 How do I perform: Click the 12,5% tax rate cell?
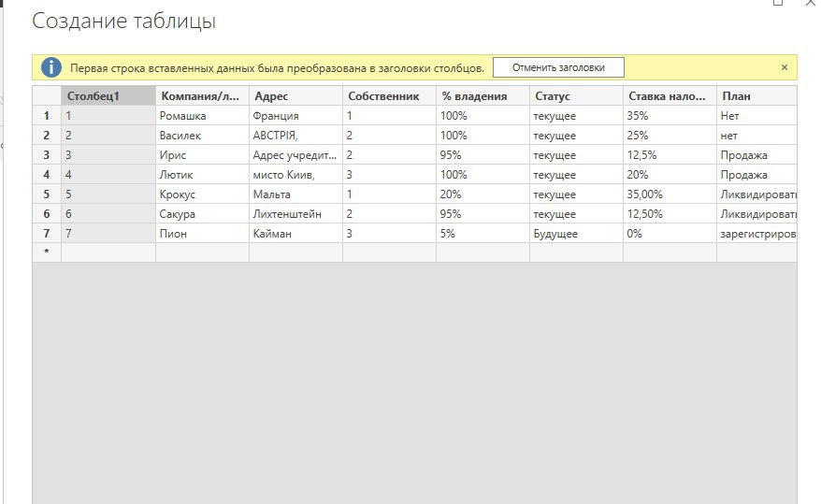click(x=670, y=155)
